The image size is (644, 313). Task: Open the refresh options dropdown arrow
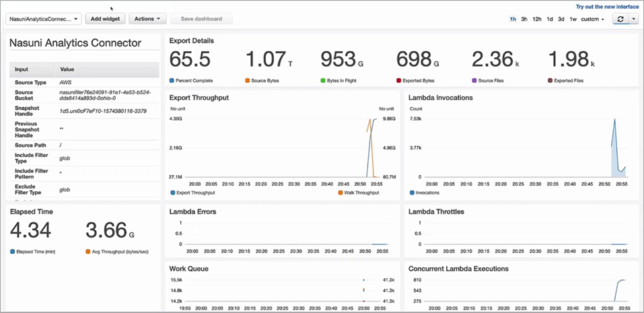tap(634, 19)
